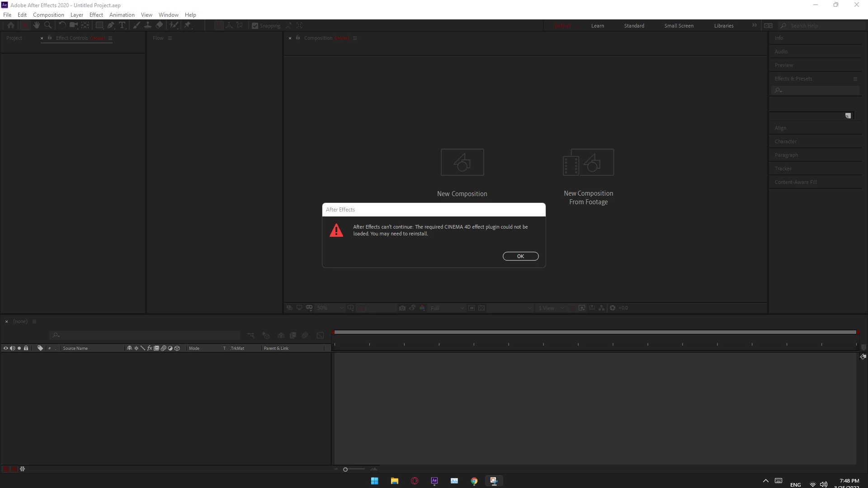Open the Composition menu
Viewport: 868px width, 488px height.
pos(48,15)
